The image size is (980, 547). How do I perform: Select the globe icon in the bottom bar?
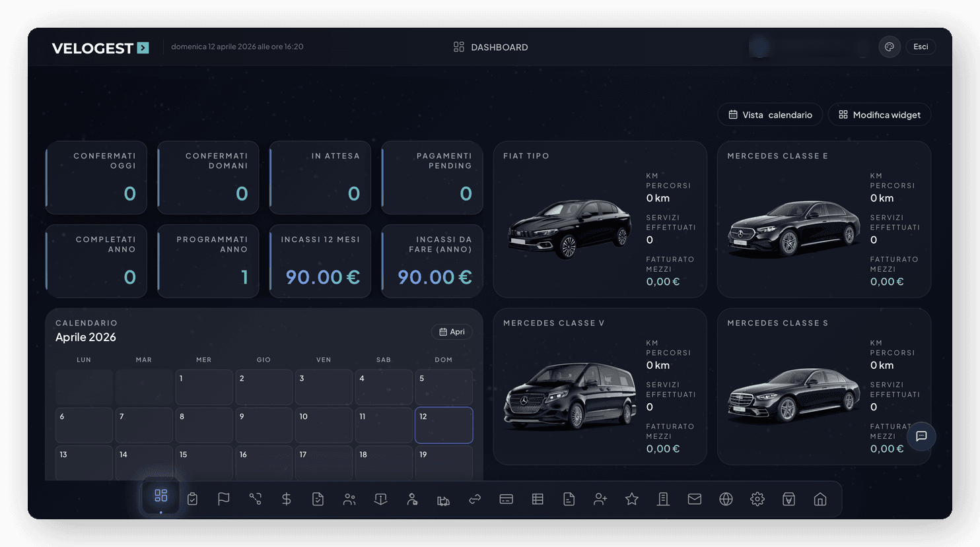click(726, 499)
